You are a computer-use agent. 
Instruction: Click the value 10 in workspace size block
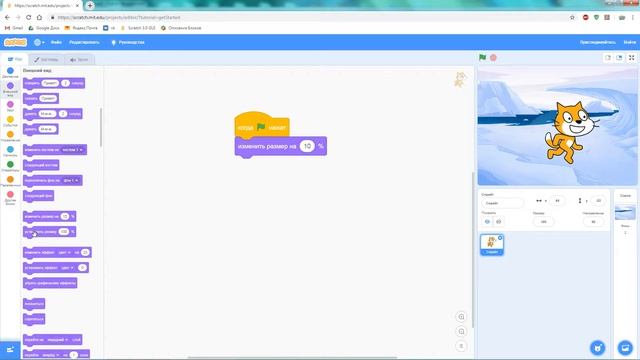click(307, 146)
